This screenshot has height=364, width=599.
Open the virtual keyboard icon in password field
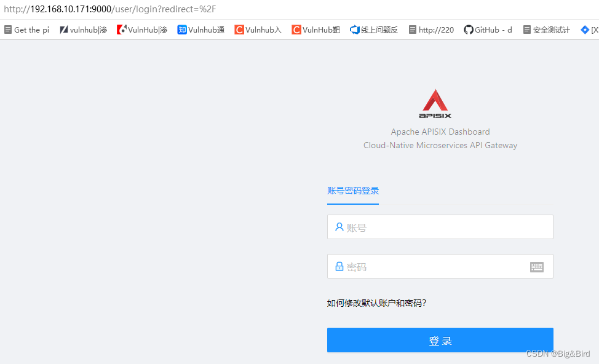tap(537, 267)
